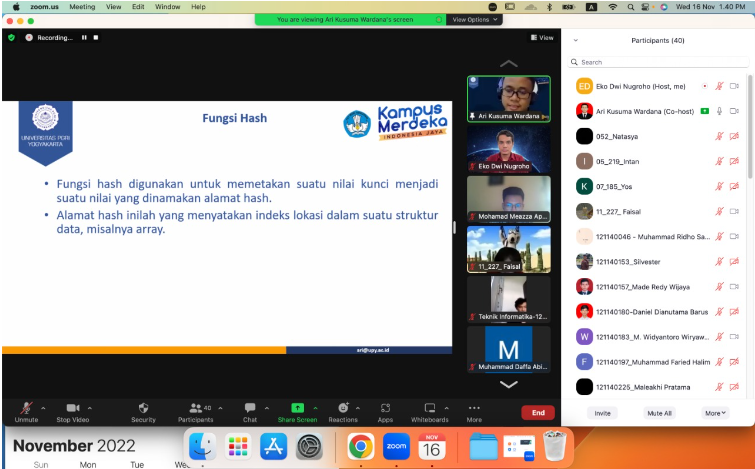Open the Security shield icon
The height and width of the screenshot is (469, 755).
coord(143,408)
